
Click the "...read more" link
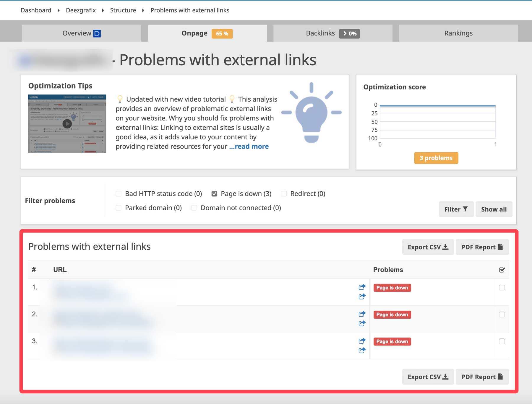point(249,146)
